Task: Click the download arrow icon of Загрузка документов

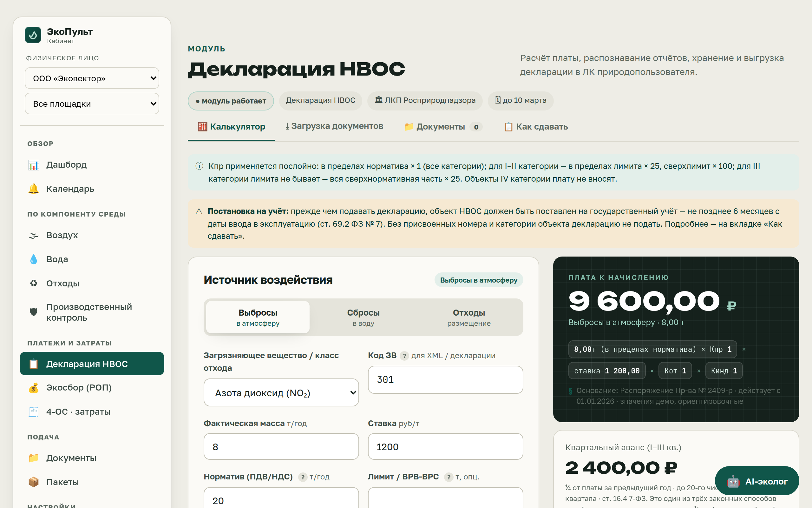Action: (287, 126)
